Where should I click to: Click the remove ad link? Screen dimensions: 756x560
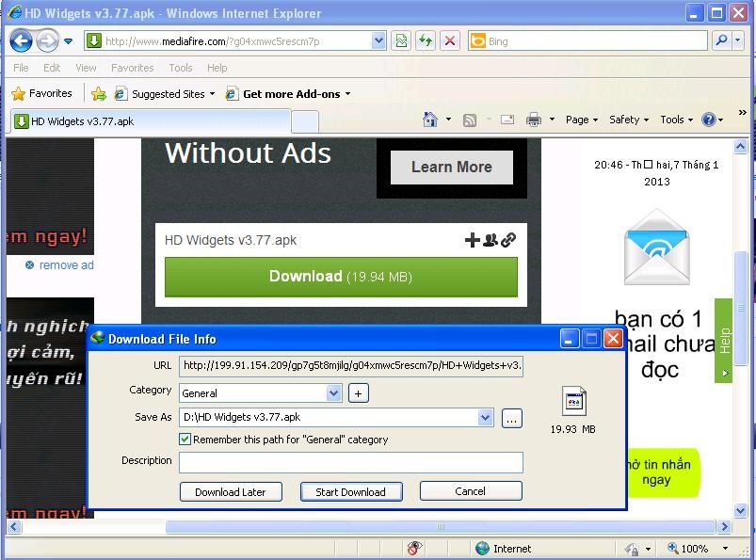coord(66,265)
